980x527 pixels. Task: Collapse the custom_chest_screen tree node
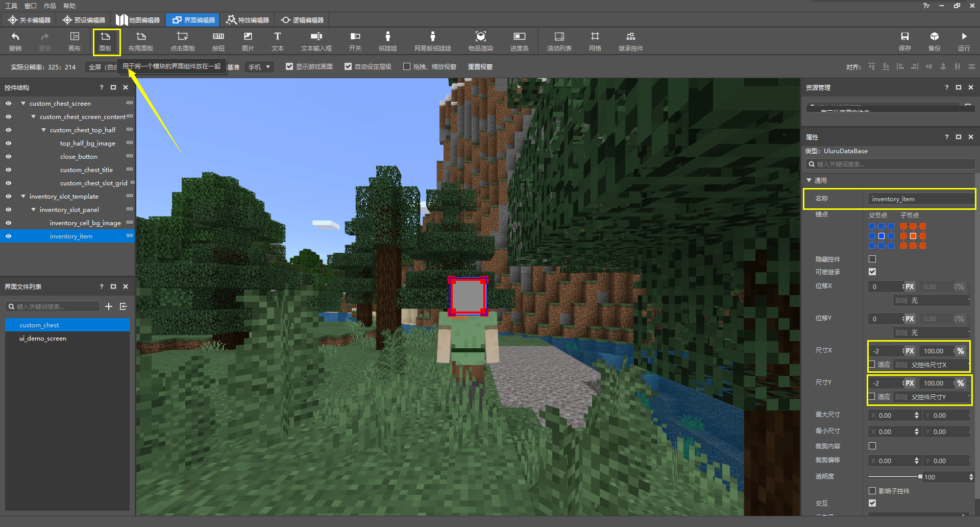click(x=23, y=103)
